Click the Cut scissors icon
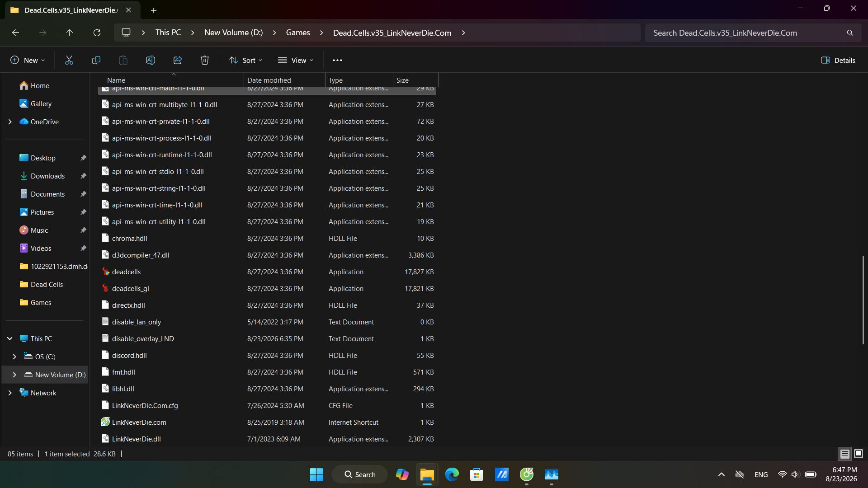 pos(69,60)
